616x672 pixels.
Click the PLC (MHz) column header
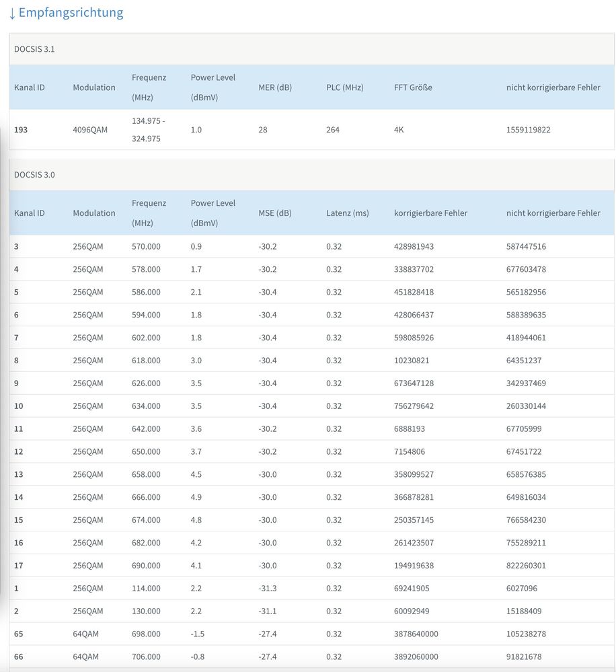click(x=345, y=87)
